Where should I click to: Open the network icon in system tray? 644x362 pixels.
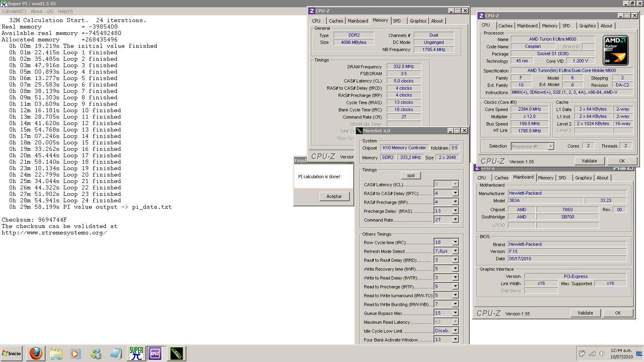592,354
